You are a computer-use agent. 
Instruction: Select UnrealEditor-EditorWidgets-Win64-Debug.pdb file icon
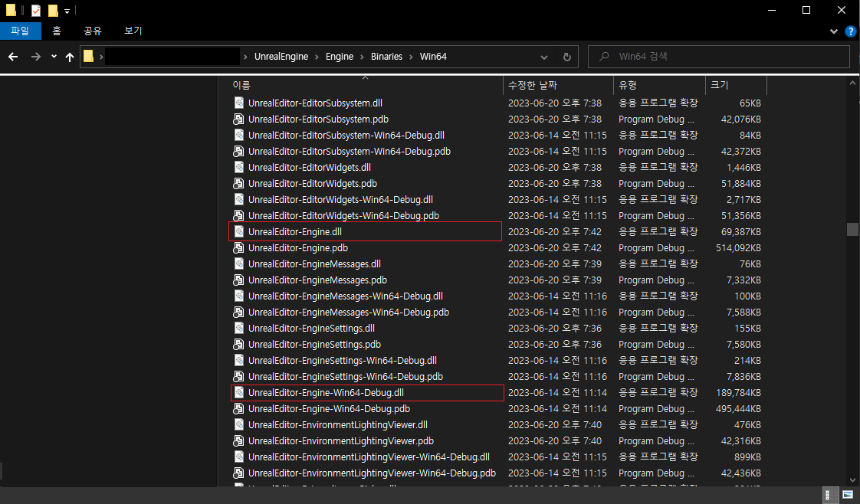[238, 215]
